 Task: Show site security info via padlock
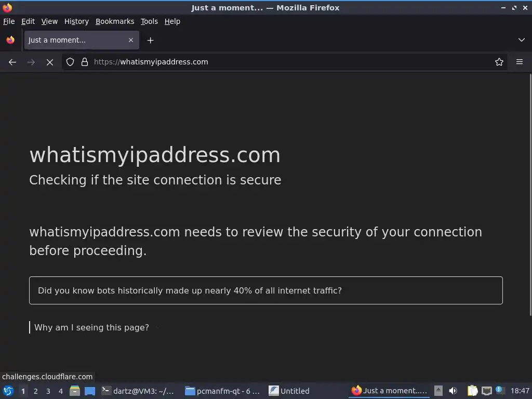coord(85,62)
